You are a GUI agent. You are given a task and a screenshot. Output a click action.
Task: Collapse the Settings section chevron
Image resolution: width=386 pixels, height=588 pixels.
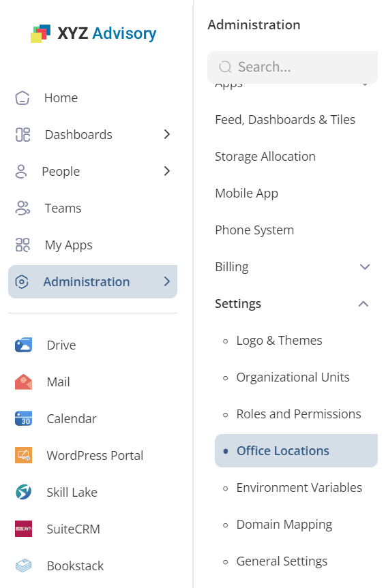(x=363, y=304)
